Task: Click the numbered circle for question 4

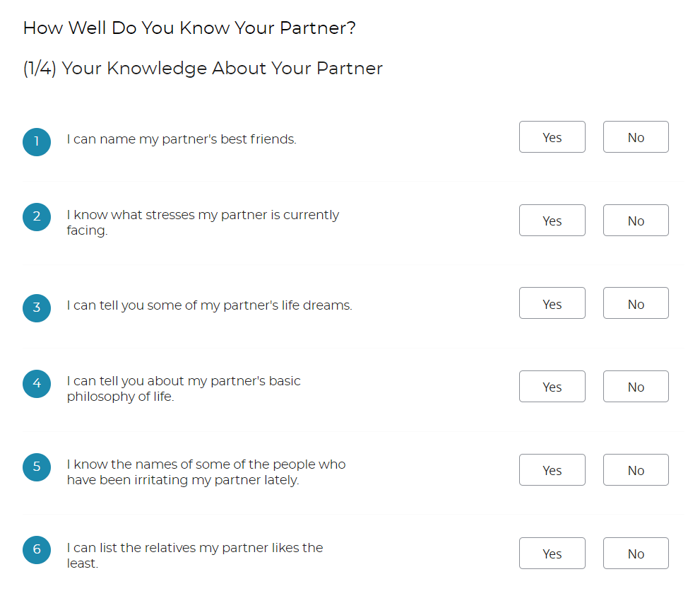Action: tap(37, 384)
